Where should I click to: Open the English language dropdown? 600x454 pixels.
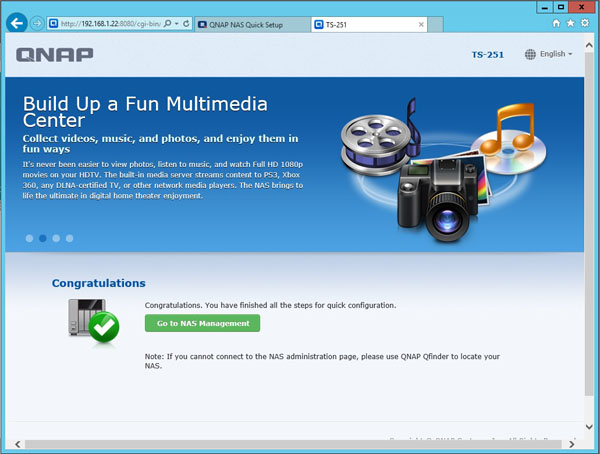556,54
